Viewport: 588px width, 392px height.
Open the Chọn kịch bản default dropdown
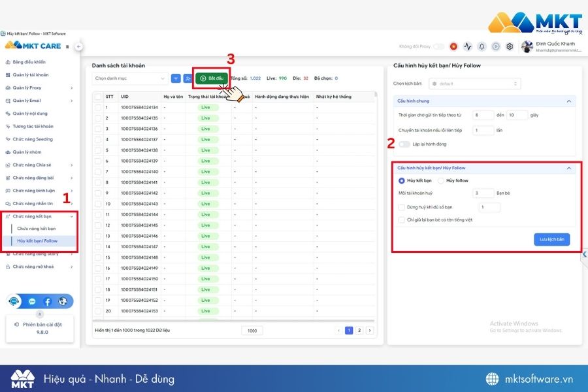(475, 84)
